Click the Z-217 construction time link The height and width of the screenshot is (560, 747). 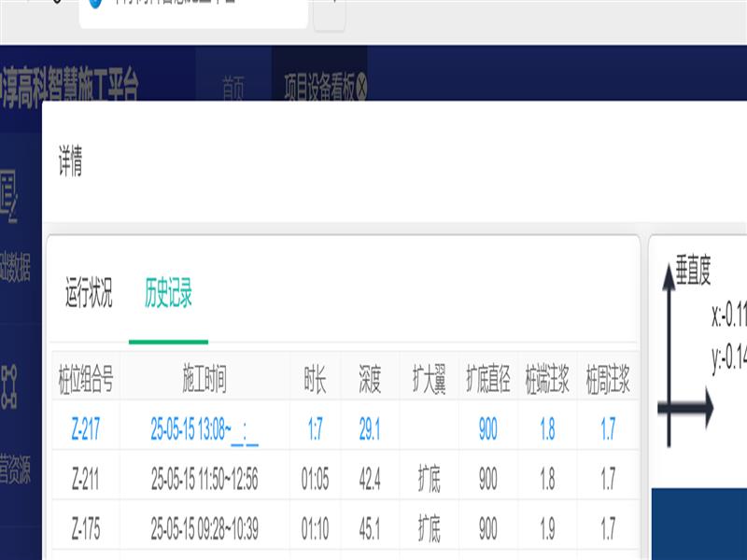pos(204,429)
